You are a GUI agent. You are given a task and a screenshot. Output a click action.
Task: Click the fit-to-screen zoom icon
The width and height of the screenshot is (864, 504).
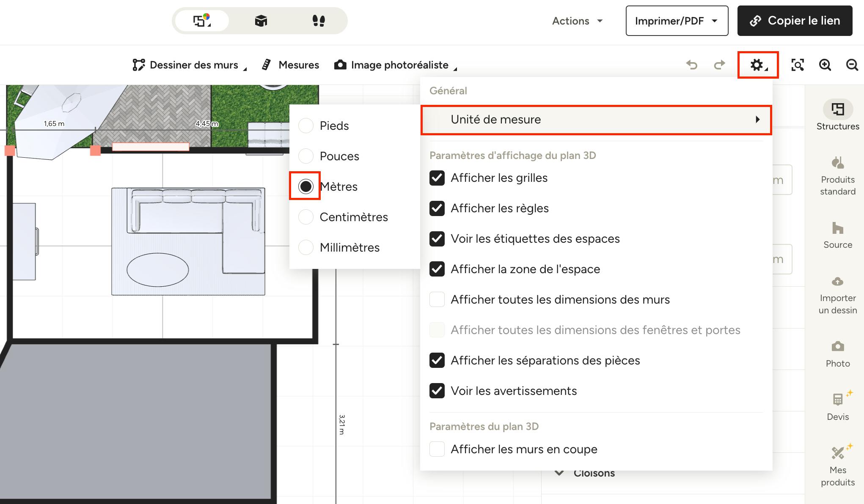tap(798, 65)
